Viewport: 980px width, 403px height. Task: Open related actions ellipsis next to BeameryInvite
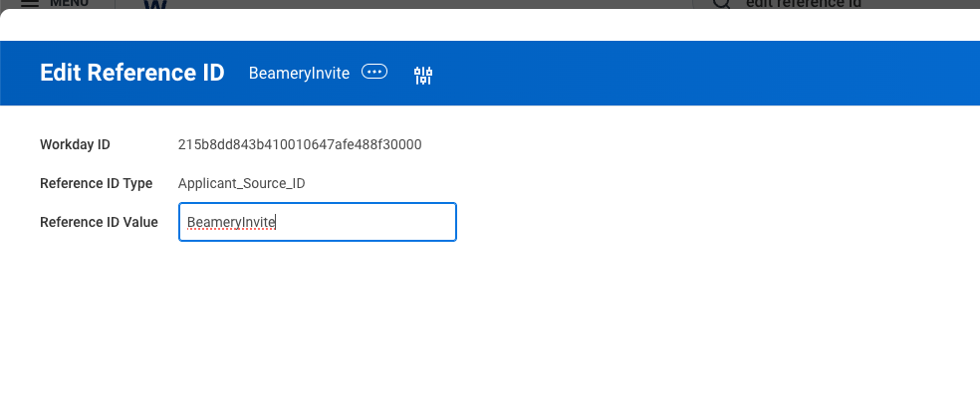pos(374,72)
